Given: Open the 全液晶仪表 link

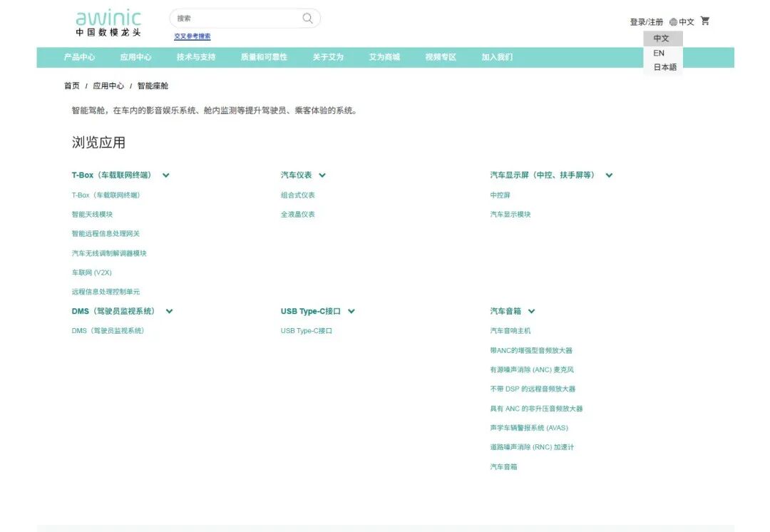Looking at the screenshot, I should click(x=297, y=214).
